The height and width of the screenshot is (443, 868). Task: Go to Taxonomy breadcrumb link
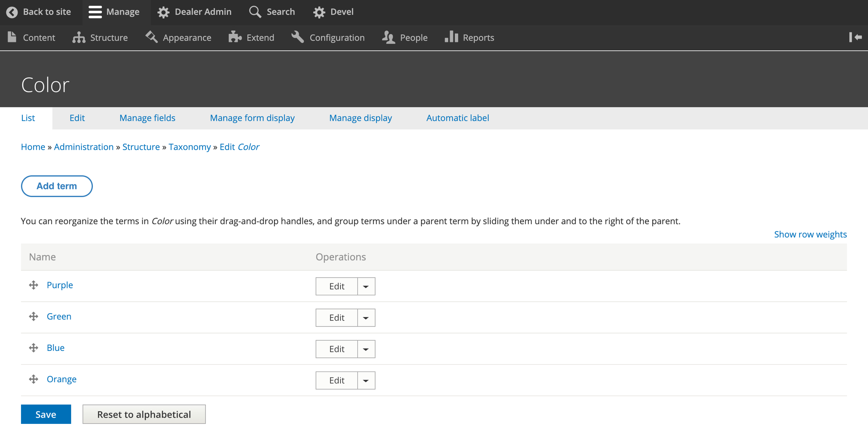point(189,147)
